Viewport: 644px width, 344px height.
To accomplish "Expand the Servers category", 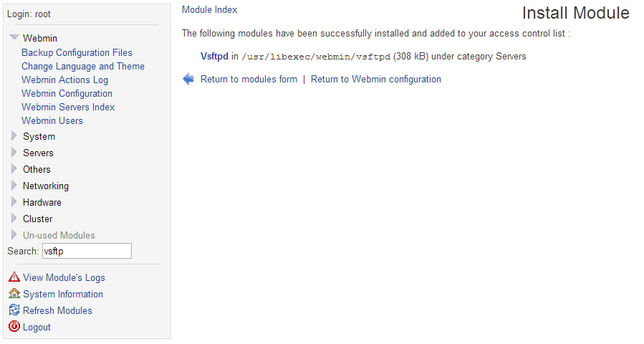I will [14, 153].
